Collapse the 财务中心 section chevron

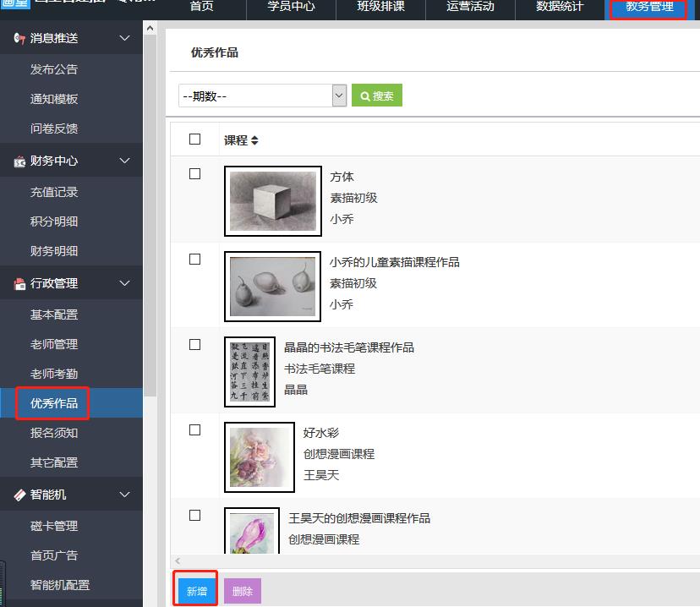pos(125,161)
